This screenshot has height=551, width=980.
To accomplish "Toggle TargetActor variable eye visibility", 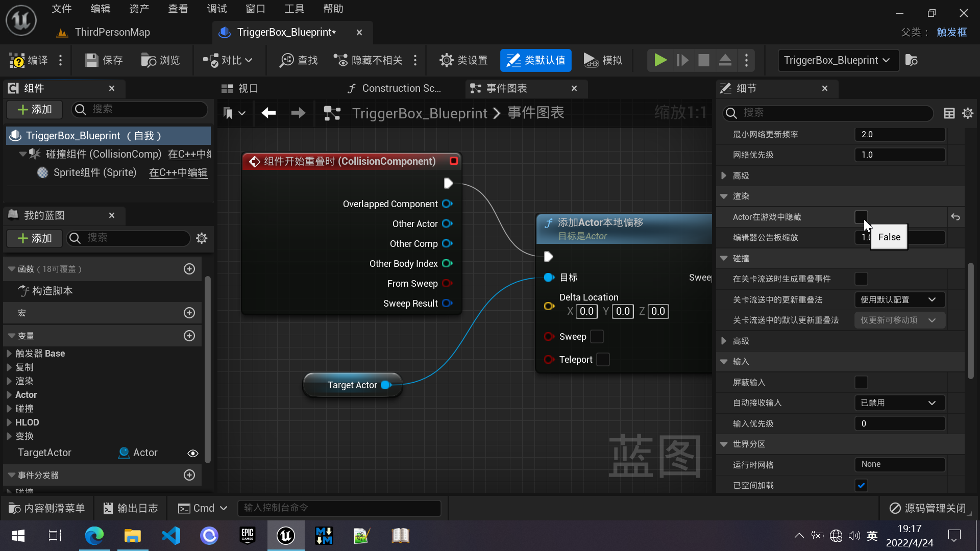I will point(192,453).
